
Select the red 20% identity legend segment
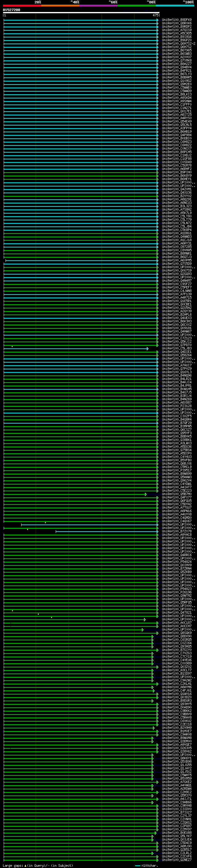tap(22, 6)
